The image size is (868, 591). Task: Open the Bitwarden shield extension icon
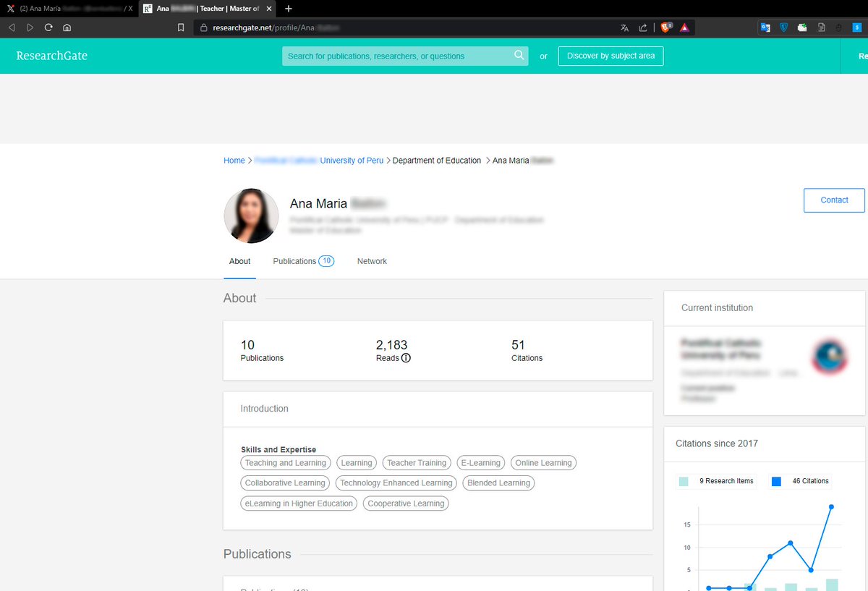click(x=784, y=27)
